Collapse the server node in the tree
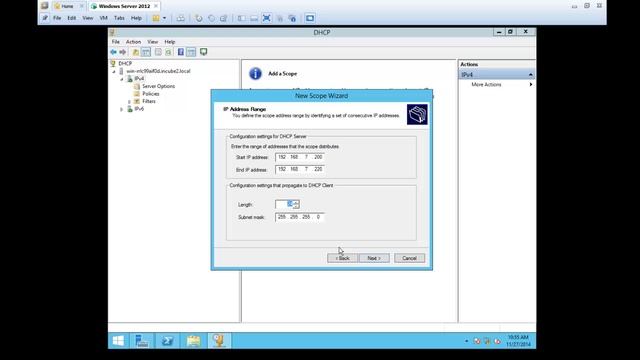 [114, 71]
